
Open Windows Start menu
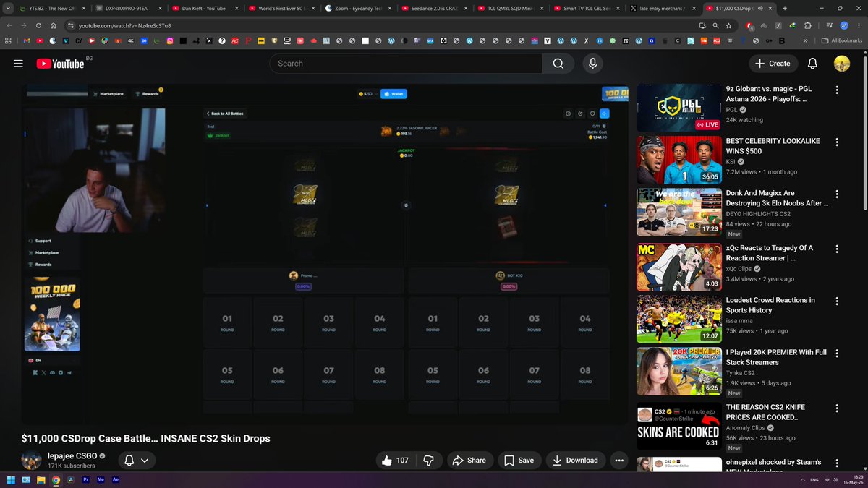click(x=12, y=480)
